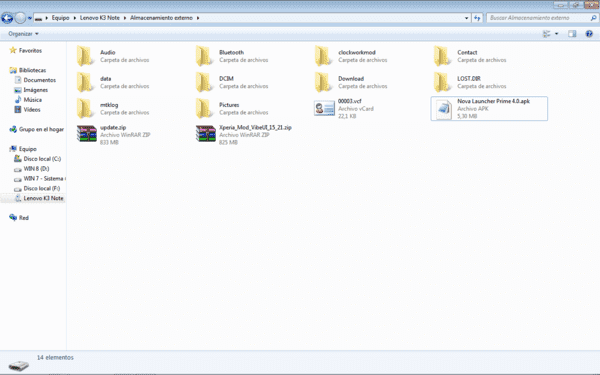The width and height of the screenshot is (600, 375).
Task: Open Disco local (C:) in sidebar
Action: tap(42, 159)
